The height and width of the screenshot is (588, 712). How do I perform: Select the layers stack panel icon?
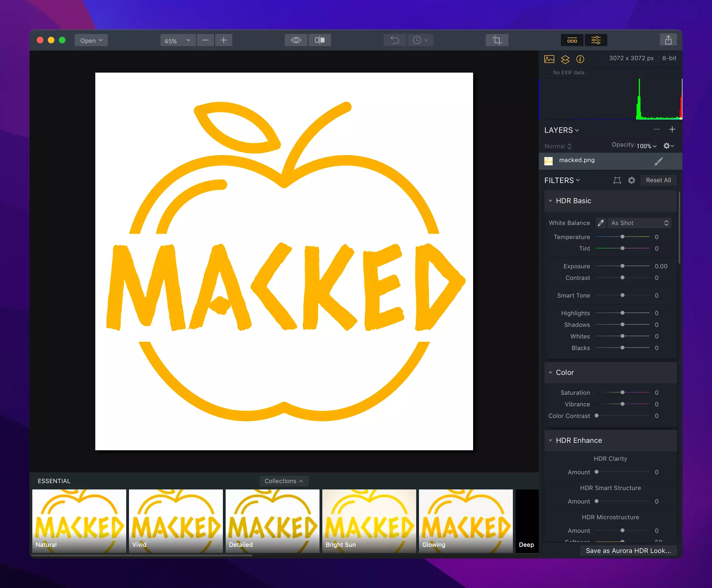tap(565, 59)
